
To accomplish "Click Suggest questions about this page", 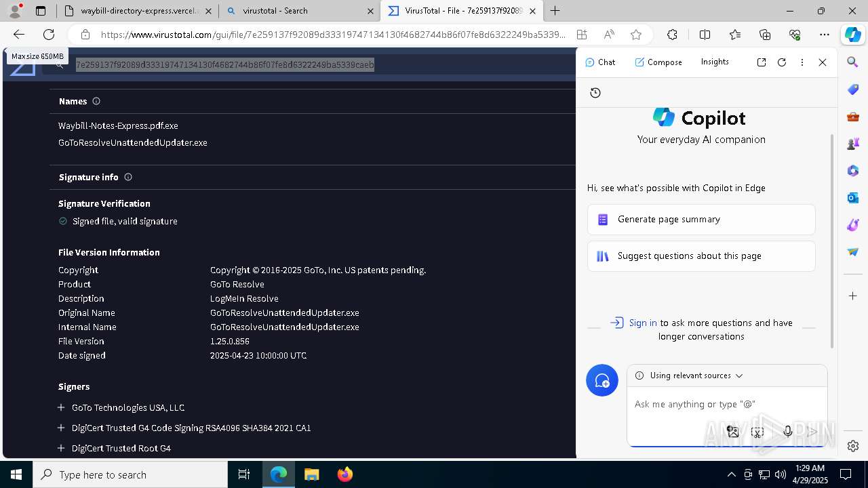I will pos(701,256).
